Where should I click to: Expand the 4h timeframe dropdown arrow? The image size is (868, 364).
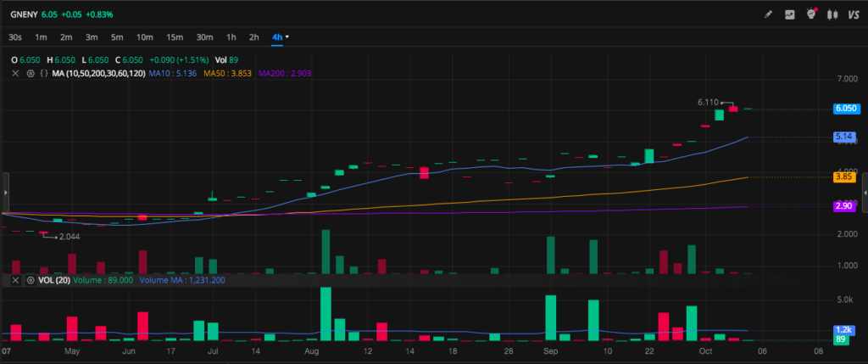tap(287, 37)
